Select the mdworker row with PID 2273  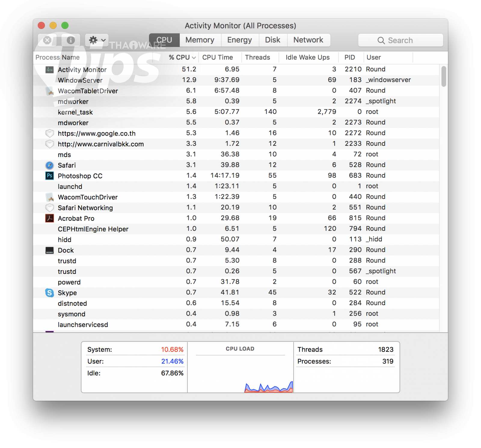(x=236, y=123)
